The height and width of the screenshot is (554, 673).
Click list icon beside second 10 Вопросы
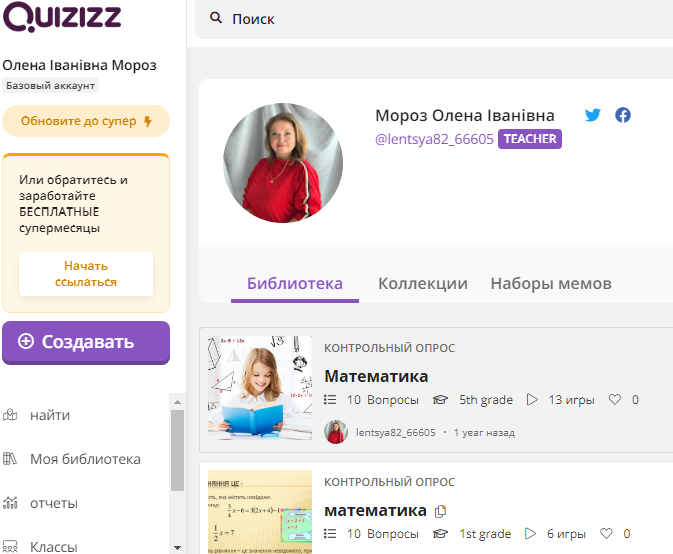pos(330,533)
